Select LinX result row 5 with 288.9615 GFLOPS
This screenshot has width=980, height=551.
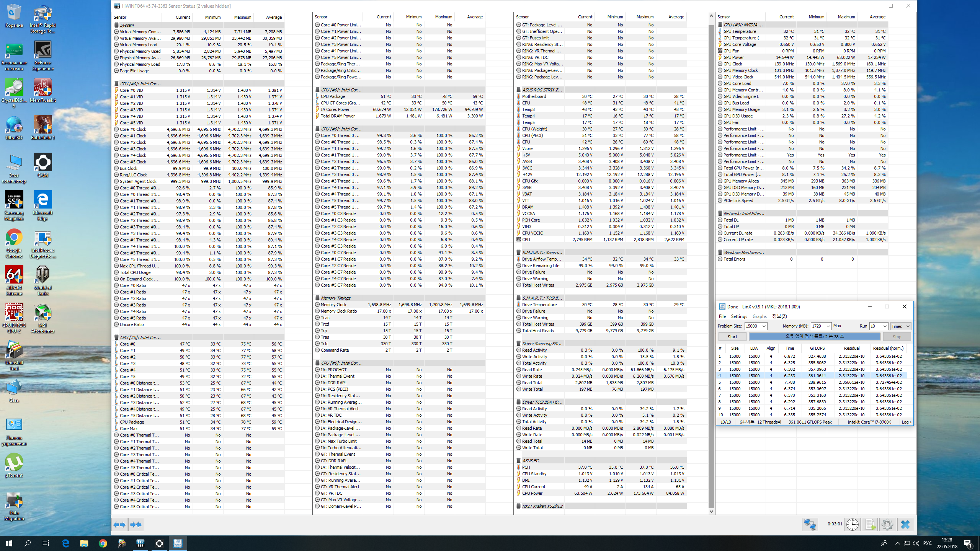coord(812,382)
